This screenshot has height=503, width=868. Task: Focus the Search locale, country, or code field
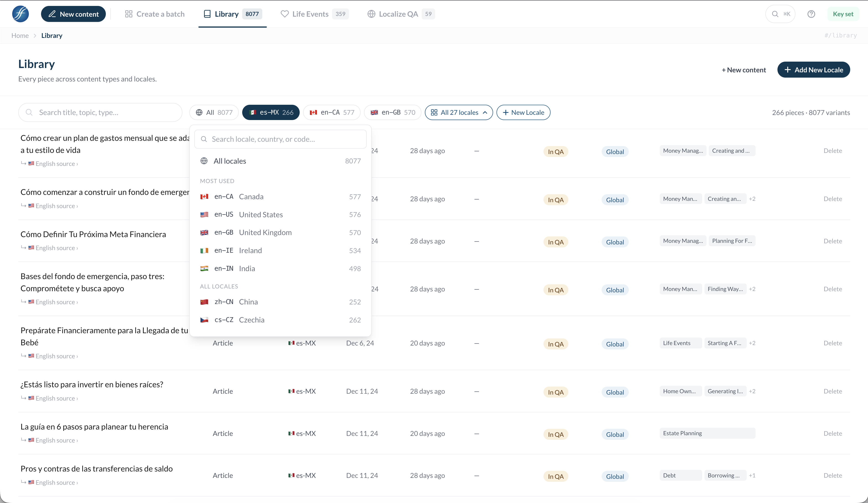point(280,139)
